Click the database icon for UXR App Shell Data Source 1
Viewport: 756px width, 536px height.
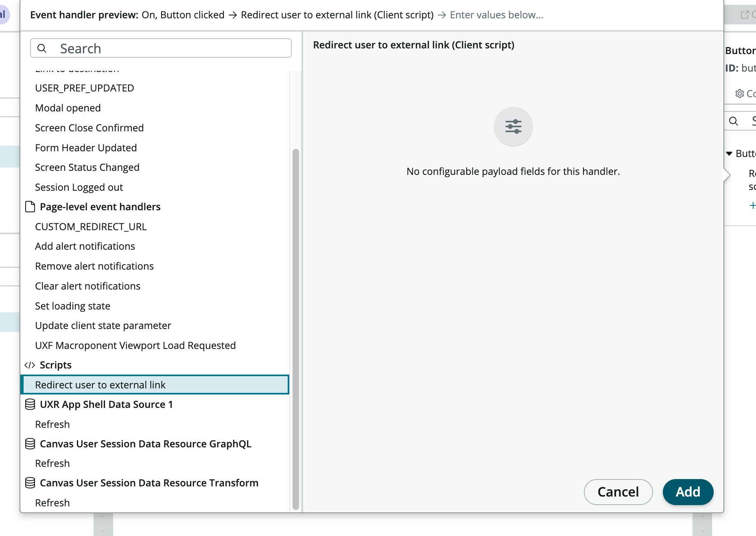(30, 404)
